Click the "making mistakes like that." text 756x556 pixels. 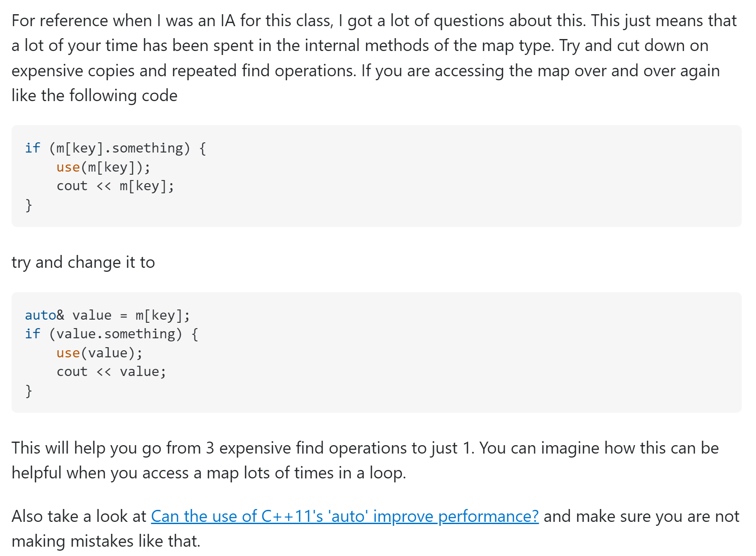[106, 541]
